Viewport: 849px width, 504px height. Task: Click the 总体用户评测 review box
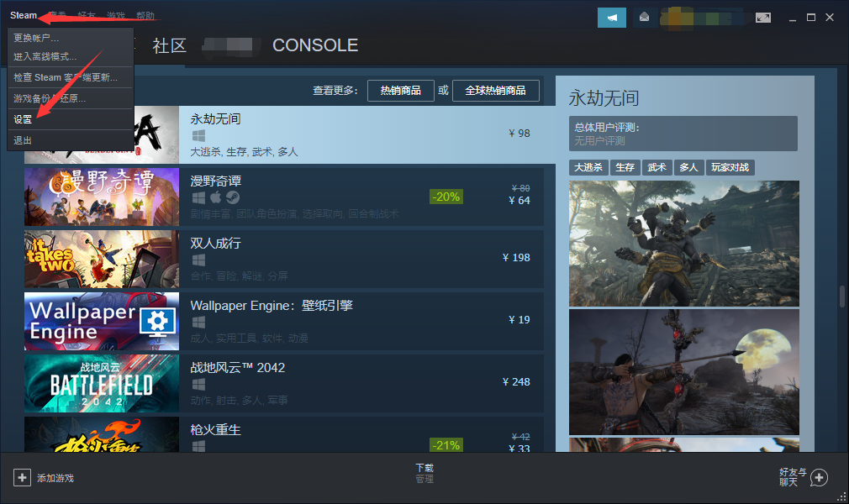(x=683, y=134)
